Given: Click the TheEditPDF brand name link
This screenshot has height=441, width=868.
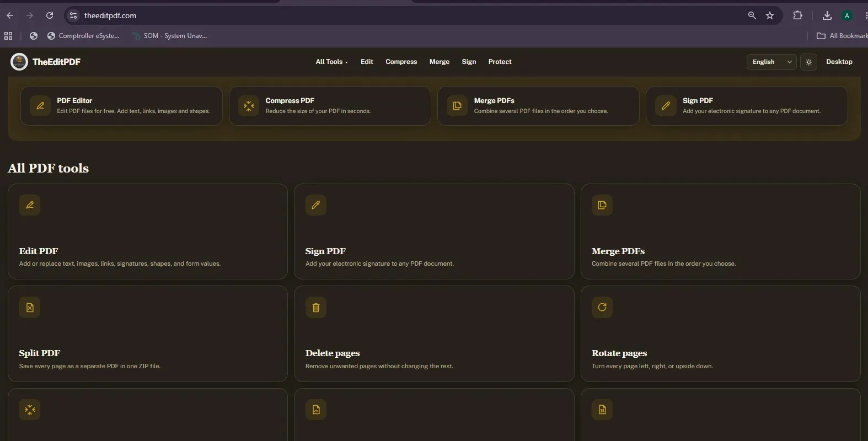Looking at the screenshot, I should [x=56, y=62].
